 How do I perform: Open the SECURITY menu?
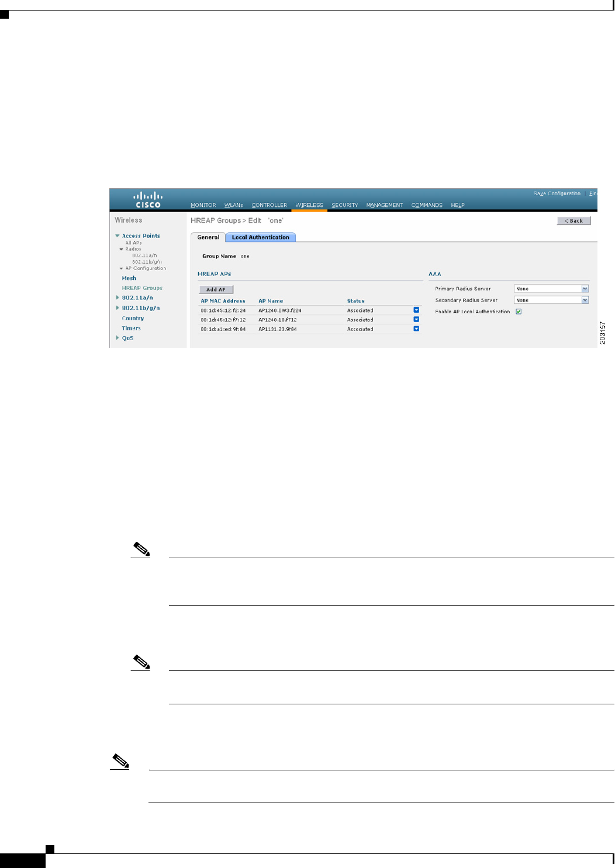click(x=345, y=205)
